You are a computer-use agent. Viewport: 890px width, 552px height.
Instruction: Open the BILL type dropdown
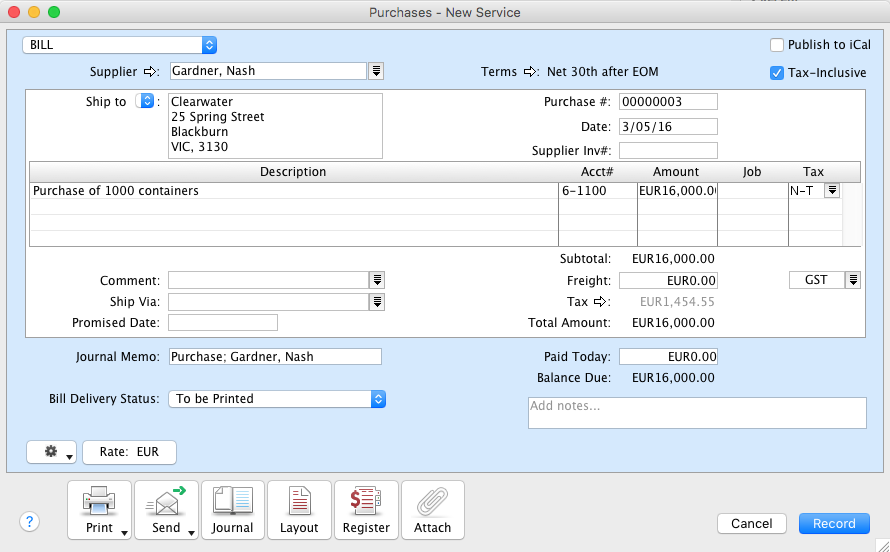(120, 45)
